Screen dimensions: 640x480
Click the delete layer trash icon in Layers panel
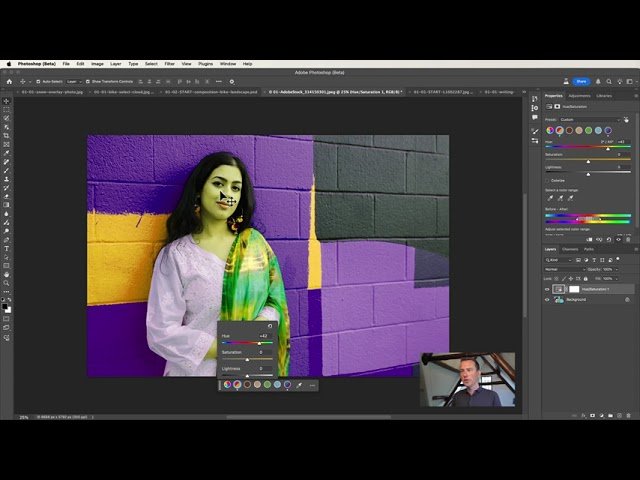pos(628,416)
